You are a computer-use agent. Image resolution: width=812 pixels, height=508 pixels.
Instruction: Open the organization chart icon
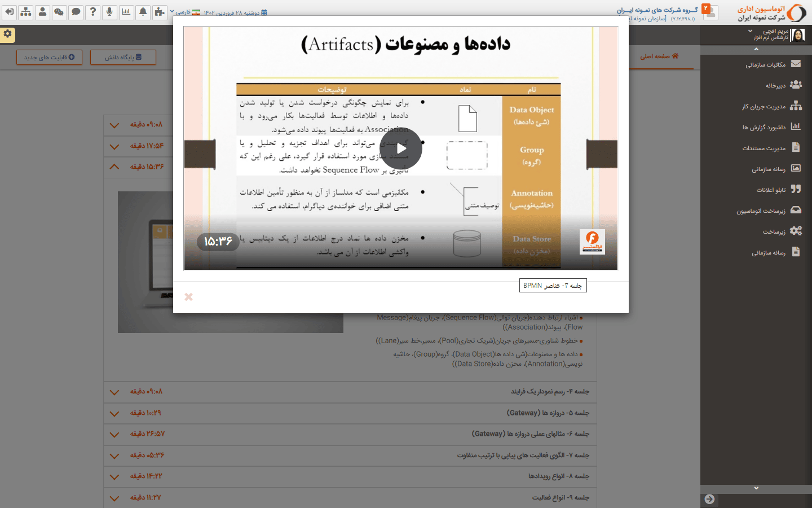(x=26, y=12)
